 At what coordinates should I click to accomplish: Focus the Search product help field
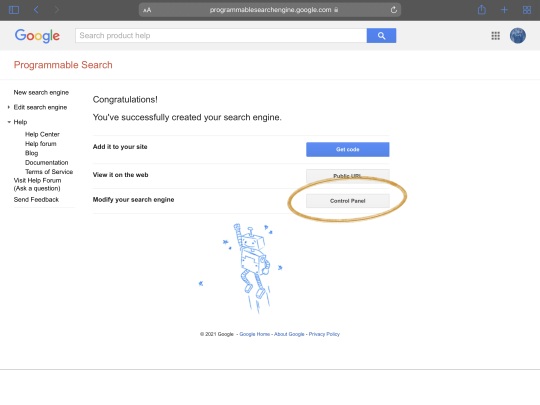pos(221,35)
